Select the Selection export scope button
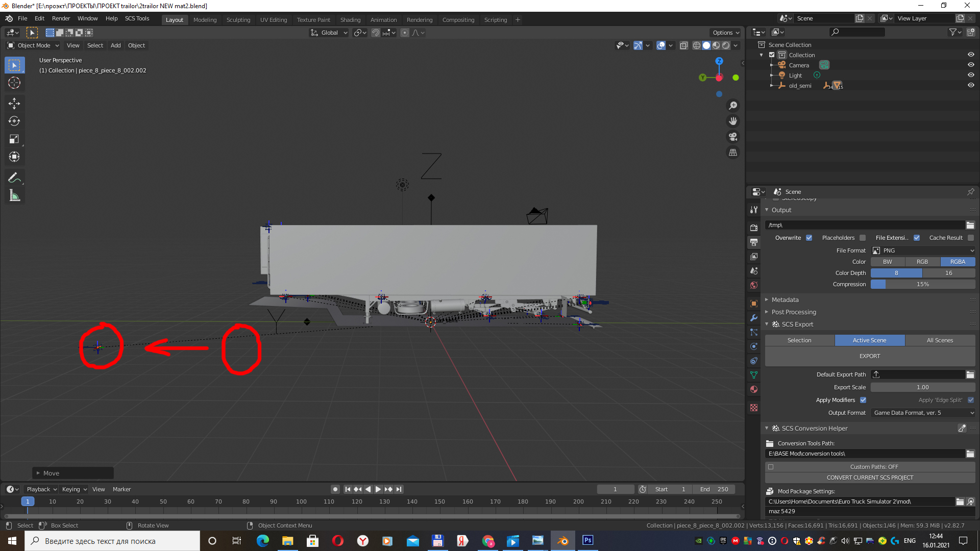 tap(799, 340)
